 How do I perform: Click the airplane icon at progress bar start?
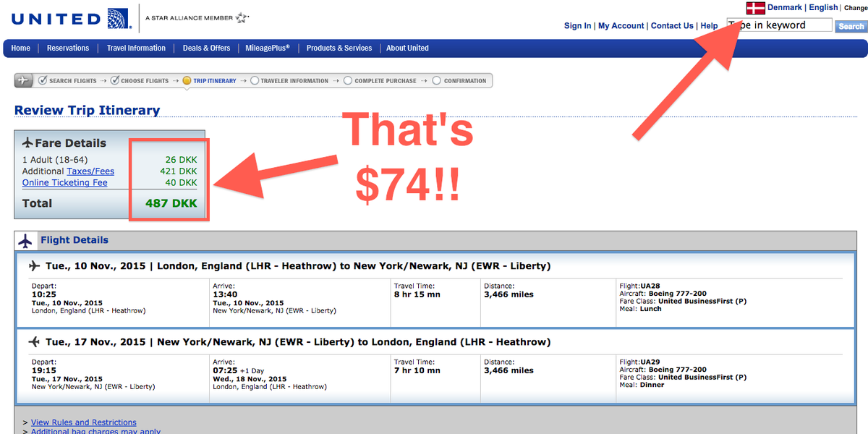[24, 80]
